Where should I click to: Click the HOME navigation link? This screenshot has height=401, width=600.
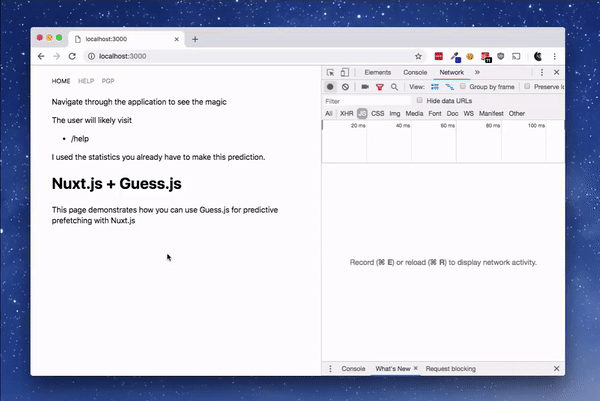click(61, 81)
